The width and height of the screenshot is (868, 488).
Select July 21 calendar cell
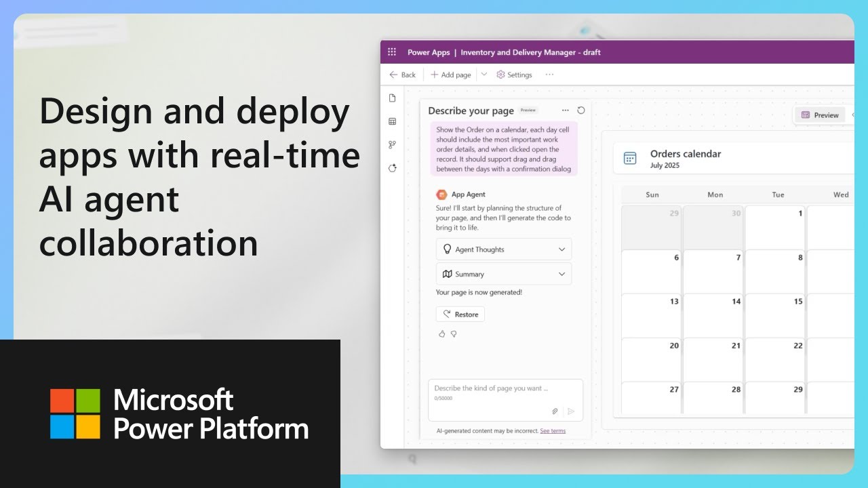[x=713, y=360]
